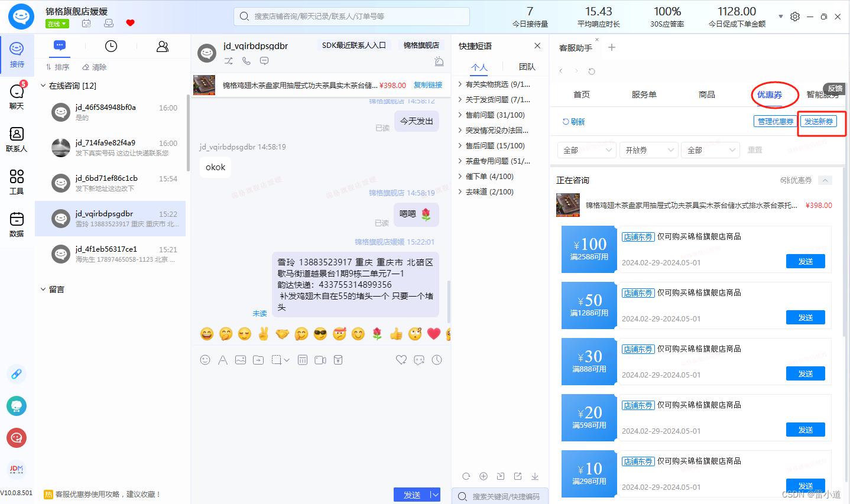This screenshot has width=850, height=504.
Task: Open the 数据 data section
Action: (x=17, y=225)
